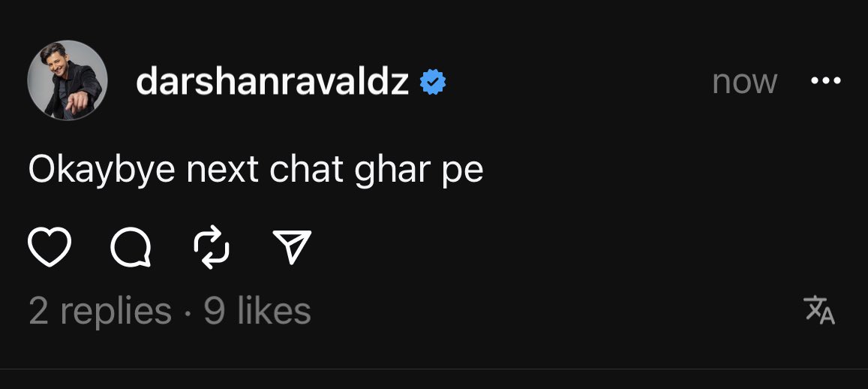This screenshot has width=868, height=389.
Task: Select the "replies" count text
Action: point(116,312)
